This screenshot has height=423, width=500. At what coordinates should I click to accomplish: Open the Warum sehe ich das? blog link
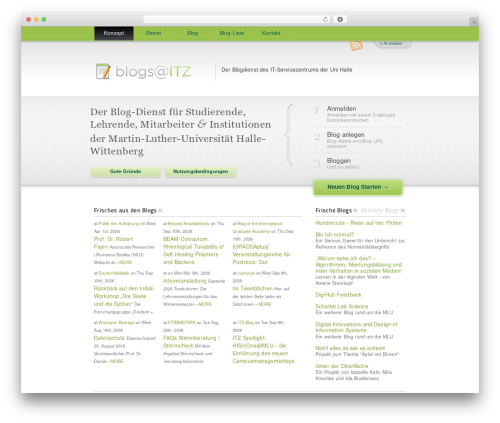pyautogui.click(x=359, y=265)
